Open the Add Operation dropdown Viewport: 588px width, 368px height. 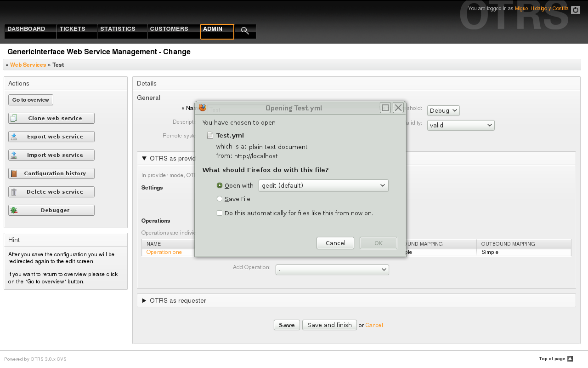332,270
